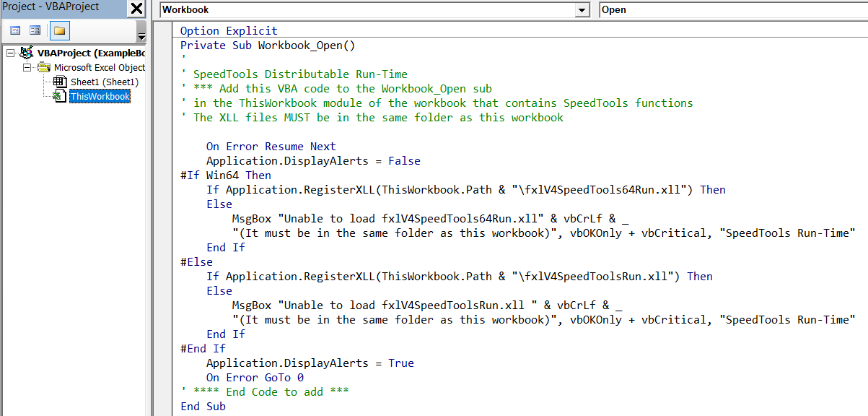Image resolution: width=868 pixels, height=416 pixels.
Task: Click the VBAProject project icon
Action: click(x=27, y=53)
